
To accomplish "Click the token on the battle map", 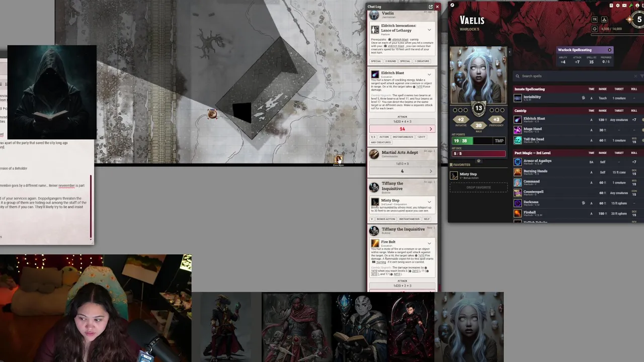I will 212,115.
